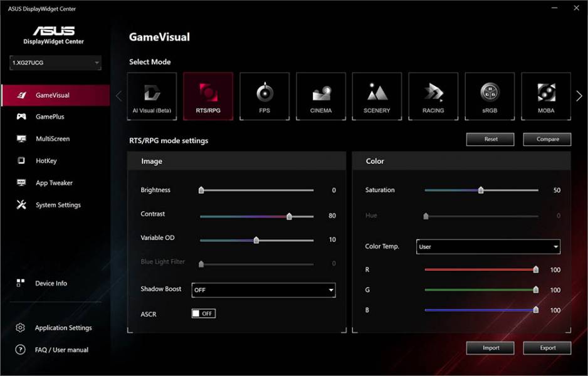This screenshot has width=588, height=376.
Task: Click the FAQ question mark icon
Action: (20, 350)
